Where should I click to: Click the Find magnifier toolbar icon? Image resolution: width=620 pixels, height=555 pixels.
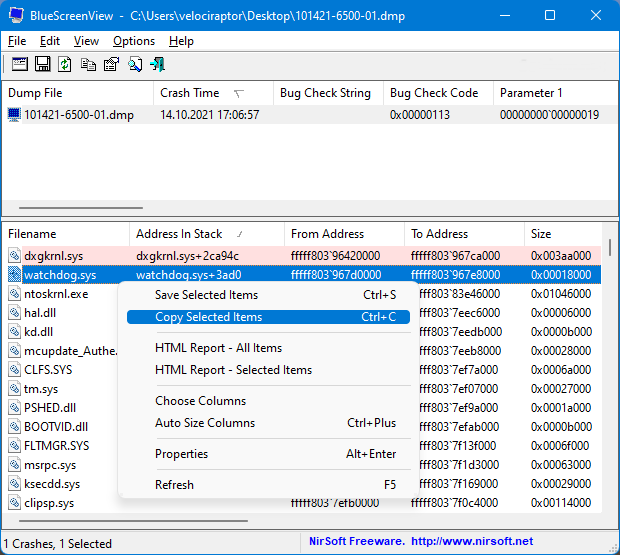coord(134,64)
